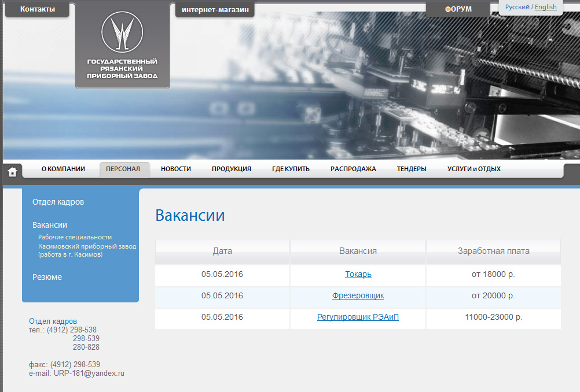Open the ПРОДУКЦИЯ menu item
This screenshot has height=392, width=580.
[x=231, y=169]
